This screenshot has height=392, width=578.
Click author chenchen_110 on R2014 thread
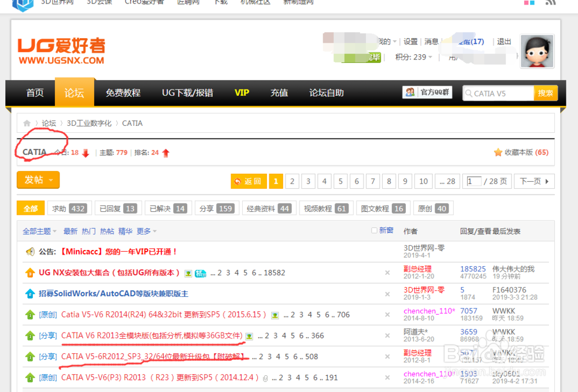(429, 311)
